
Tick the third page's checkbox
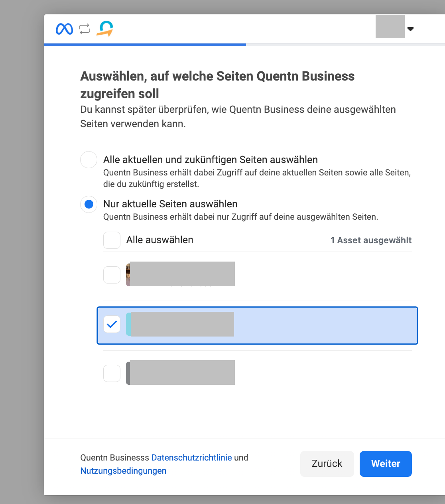point(112,373)
